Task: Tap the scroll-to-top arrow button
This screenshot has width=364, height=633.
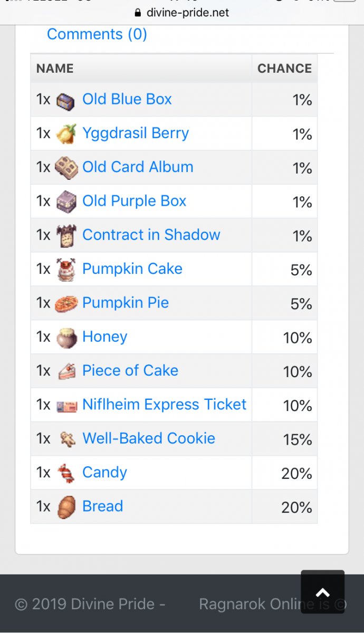Action: (x=322, y=592)
